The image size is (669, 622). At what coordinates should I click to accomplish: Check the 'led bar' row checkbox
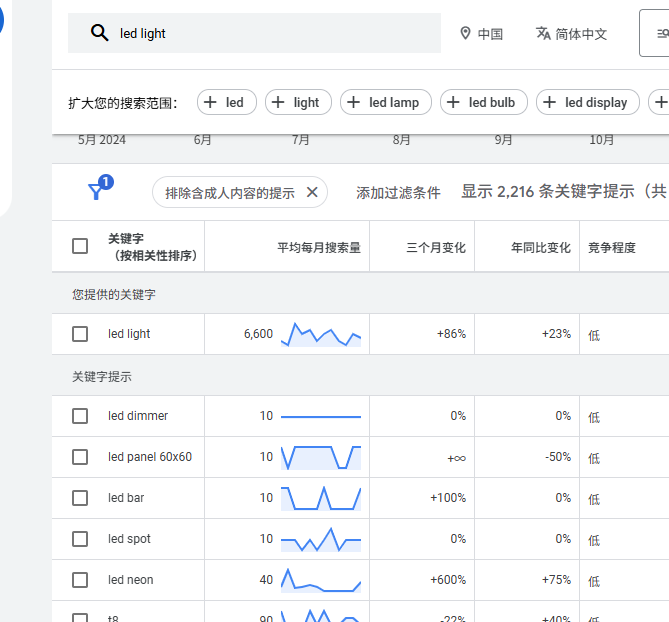80,498
